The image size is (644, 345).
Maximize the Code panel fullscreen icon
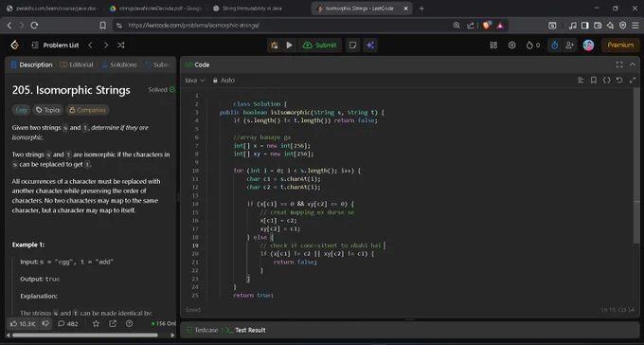[619, 64]
